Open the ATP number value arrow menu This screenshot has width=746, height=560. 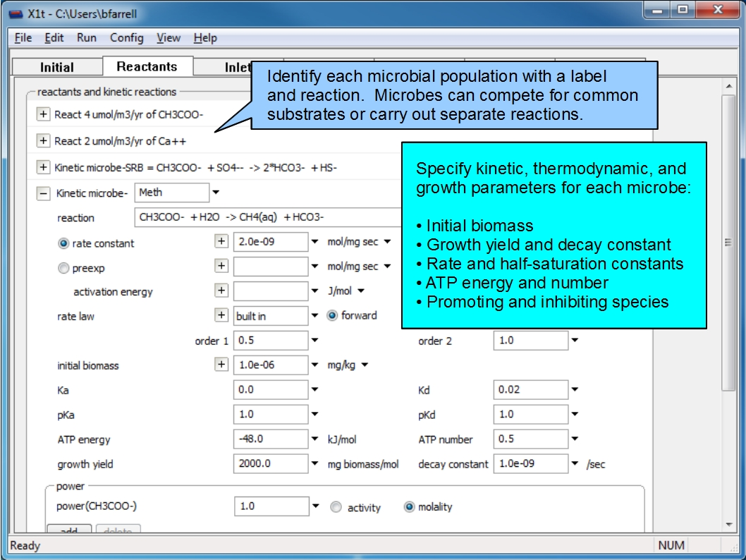[575, 439]
